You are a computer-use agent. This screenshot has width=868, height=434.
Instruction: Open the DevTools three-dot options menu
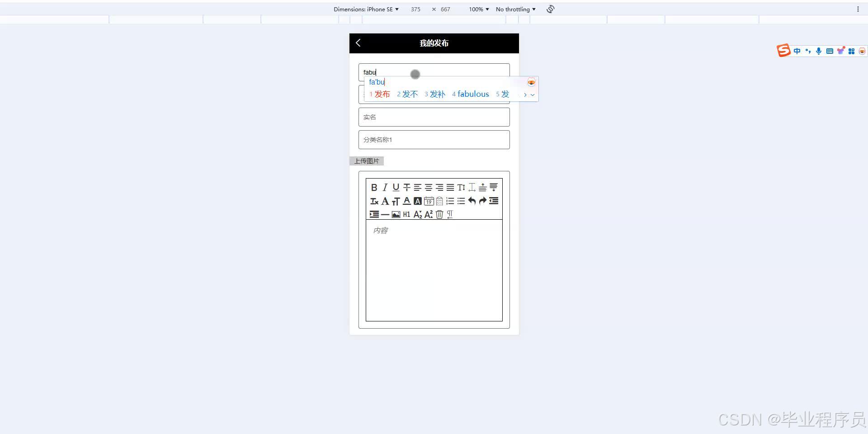click(859, 9)
